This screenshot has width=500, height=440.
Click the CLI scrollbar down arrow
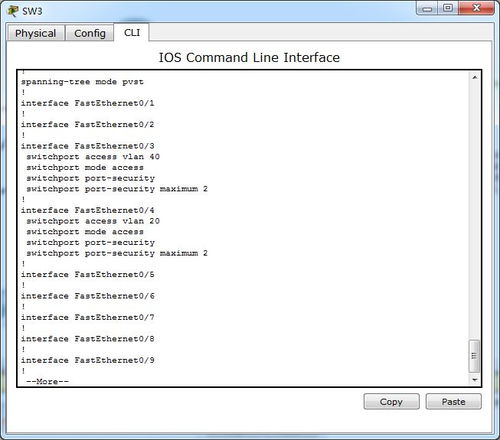475,380
